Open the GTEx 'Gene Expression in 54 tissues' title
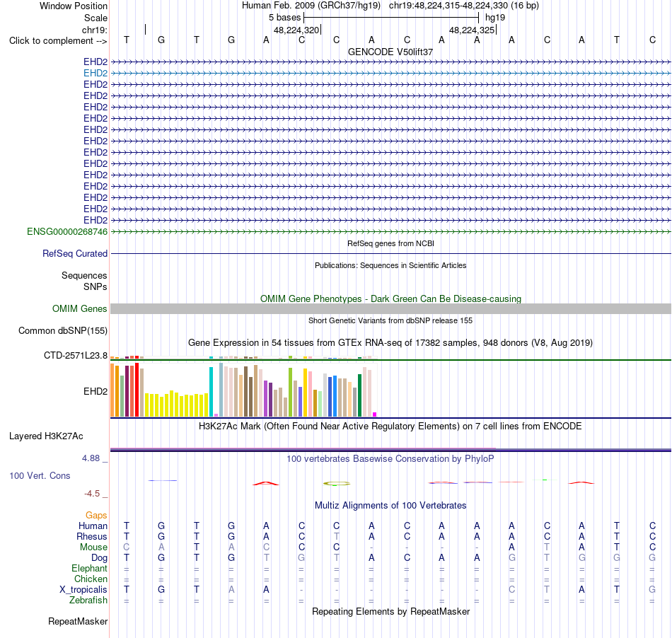 (390, 343)
